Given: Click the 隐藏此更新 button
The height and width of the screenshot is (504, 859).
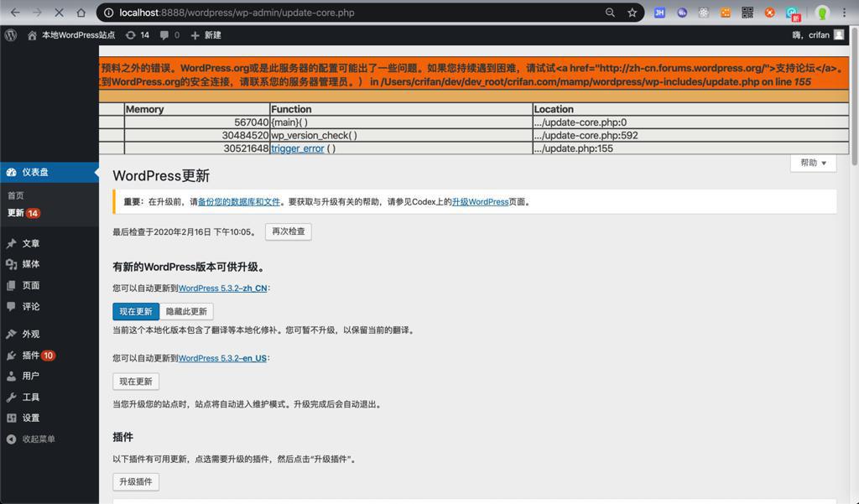Looking at the screenshot, I should 186,311.
